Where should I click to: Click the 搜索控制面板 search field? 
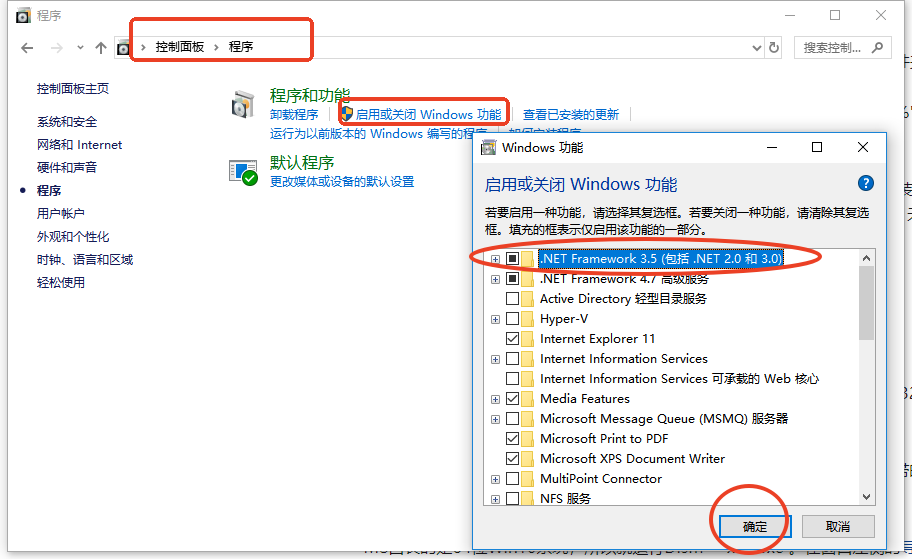tap(832, 47)
